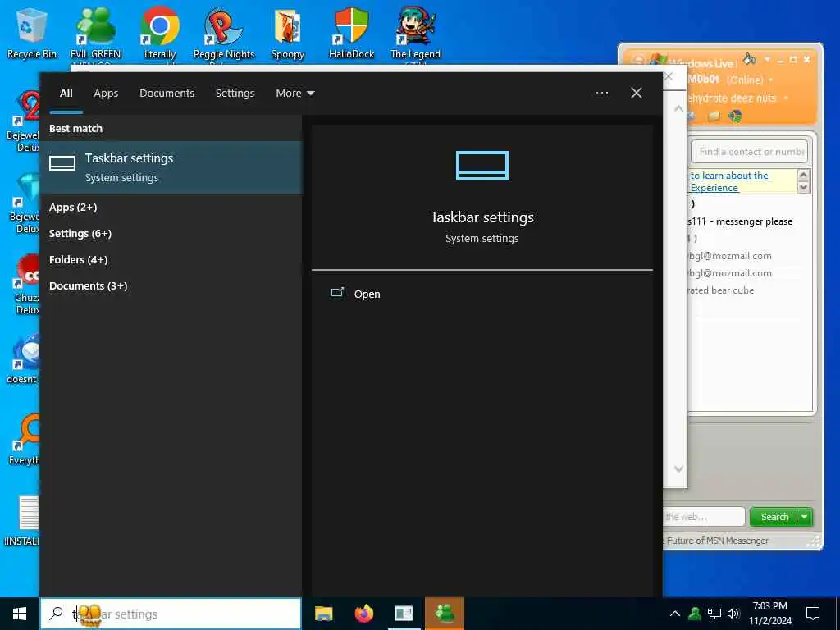This screenshot has height=630, width=840.
Task: Switch to the Apps search tab
Action: (106, 94)
